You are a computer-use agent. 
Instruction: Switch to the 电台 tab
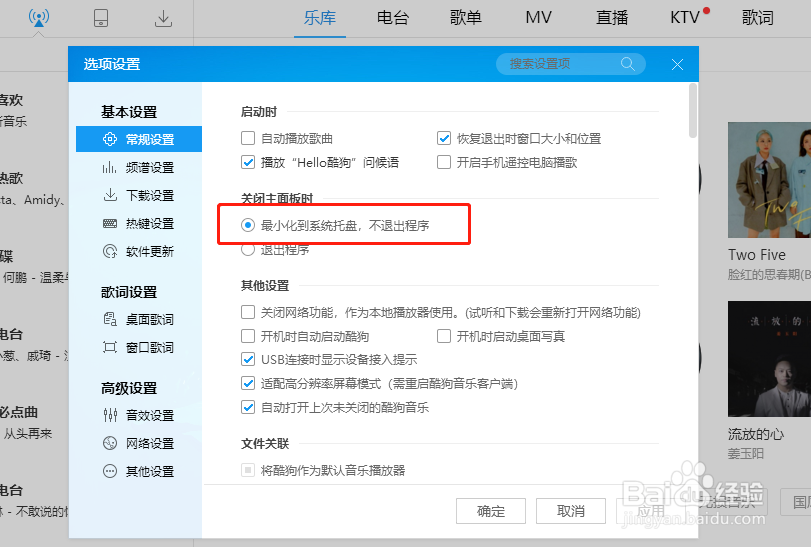coord(393,18)
